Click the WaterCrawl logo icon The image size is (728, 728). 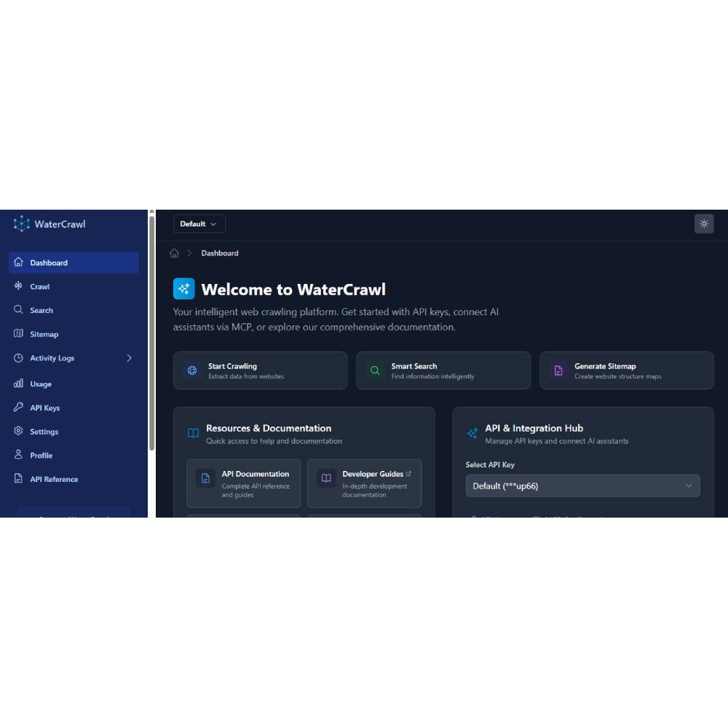click(x=21, y=224)
